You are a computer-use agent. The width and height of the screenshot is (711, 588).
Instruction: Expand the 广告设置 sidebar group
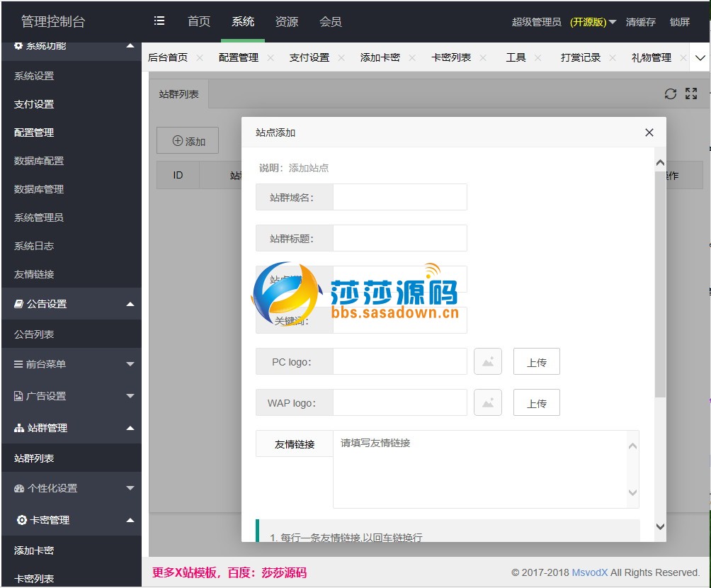click(x=130, y=395)
